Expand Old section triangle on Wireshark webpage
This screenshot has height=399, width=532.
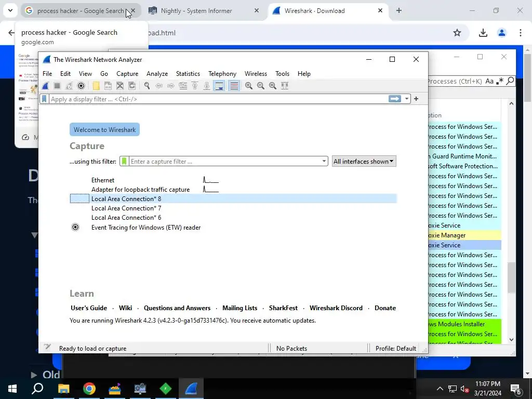(x=34, y=375)
